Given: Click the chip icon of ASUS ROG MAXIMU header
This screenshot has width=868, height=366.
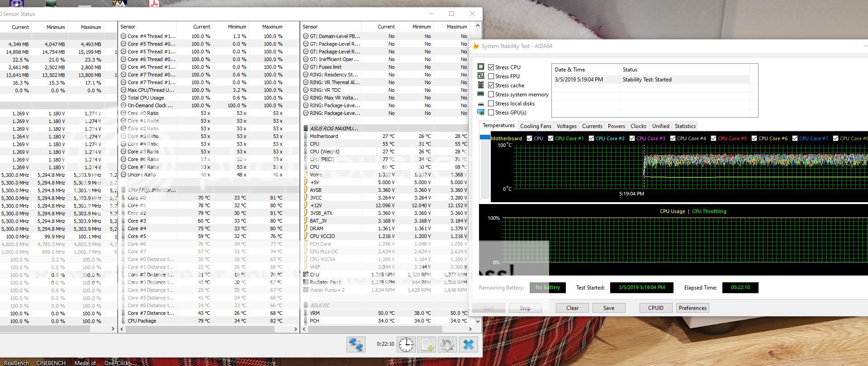Looking at the screenshot, I should [306, 128].
